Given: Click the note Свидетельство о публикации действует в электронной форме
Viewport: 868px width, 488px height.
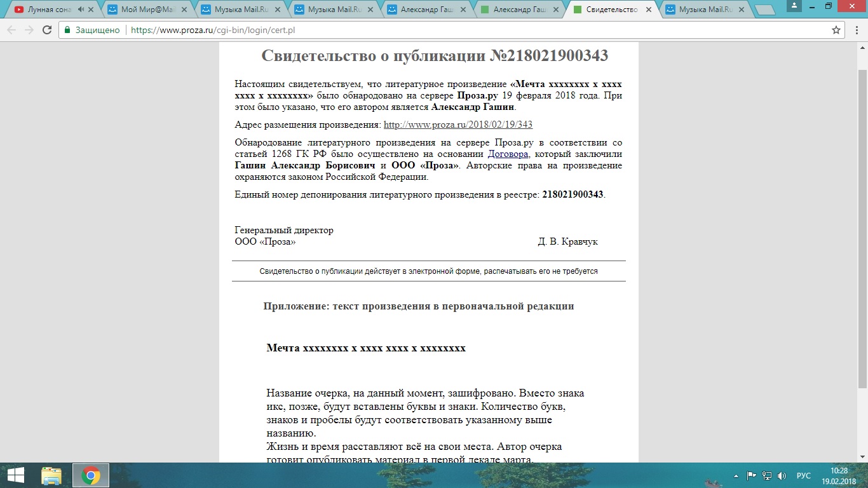Looking at the screenshot, I should click(x=429, y=271).
